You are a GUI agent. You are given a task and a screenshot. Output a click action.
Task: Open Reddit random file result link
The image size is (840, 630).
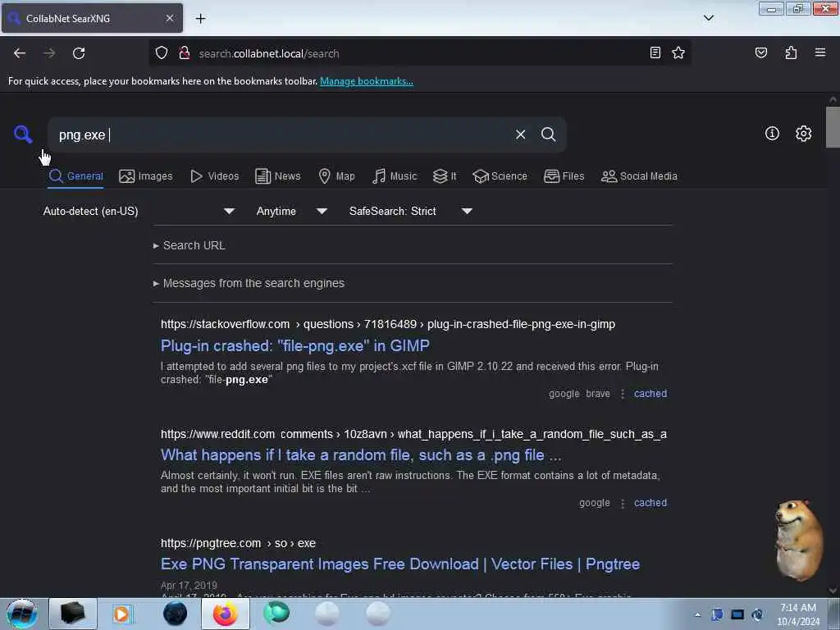[x=361, y=454]
